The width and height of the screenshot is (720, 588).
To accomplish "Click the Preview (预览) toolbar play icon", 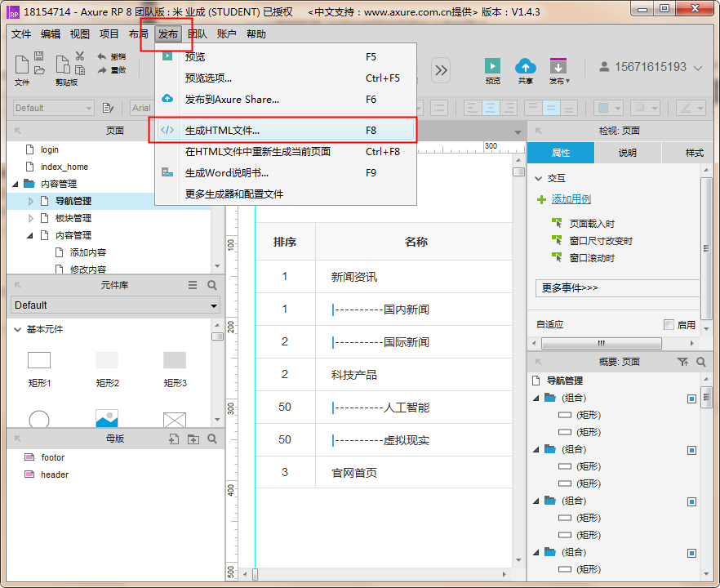I will 492,66.
